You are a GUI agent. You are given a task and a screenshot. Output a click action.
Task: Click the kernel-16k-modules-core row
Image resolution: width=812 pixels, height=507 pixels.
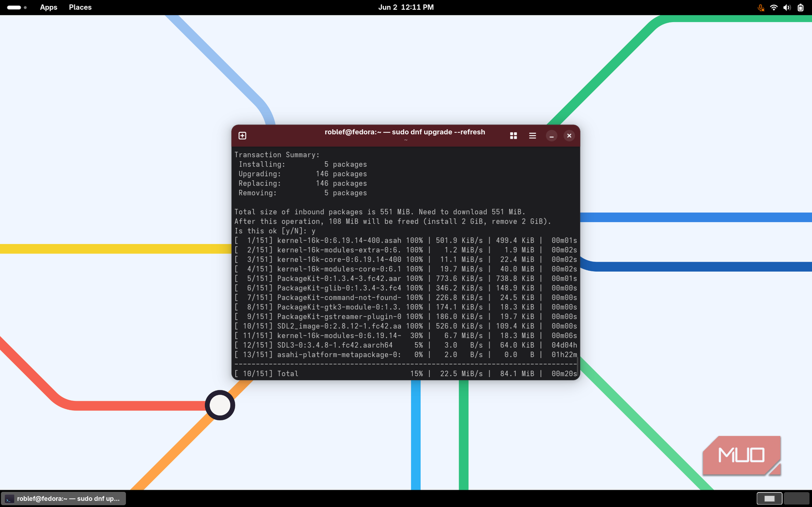click(x=406, y=269)
